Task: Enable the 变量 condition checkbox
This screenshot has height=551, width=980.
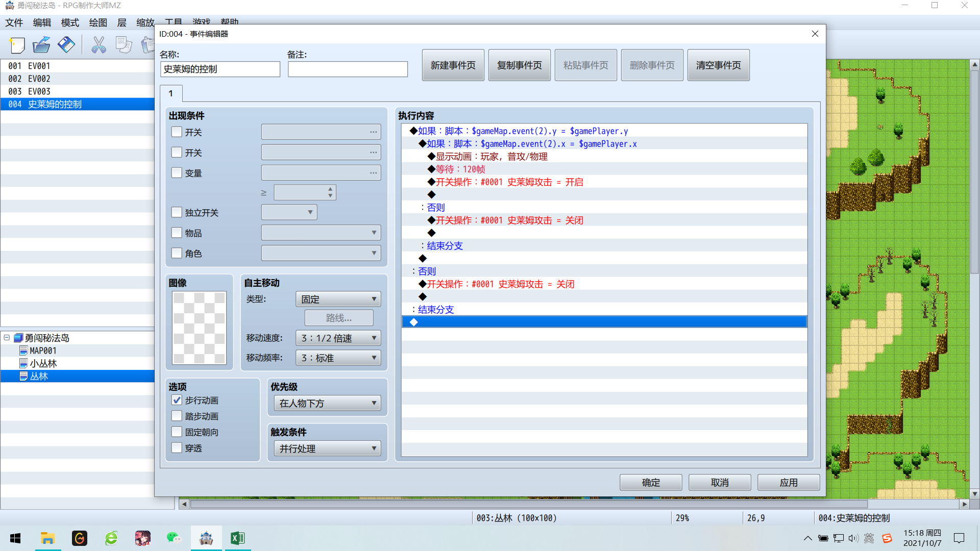Action: coord(177,173)
